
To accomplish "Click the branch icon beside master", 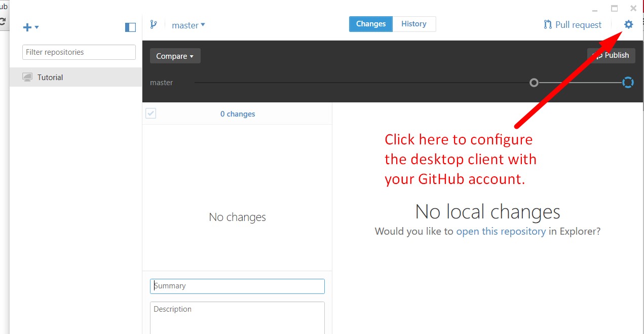I will tap(154, 24).
